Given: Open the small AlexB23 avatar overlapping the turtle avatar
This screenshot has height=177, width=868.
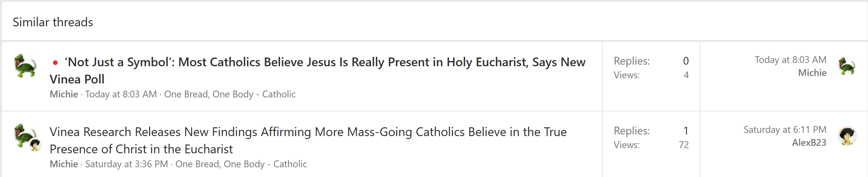Looking at the screenshot, I should pos(35,145).
